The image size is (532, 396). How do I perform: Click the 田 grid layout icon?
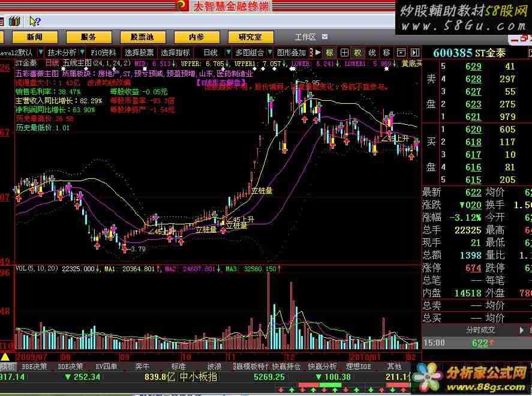click(344, 53)
